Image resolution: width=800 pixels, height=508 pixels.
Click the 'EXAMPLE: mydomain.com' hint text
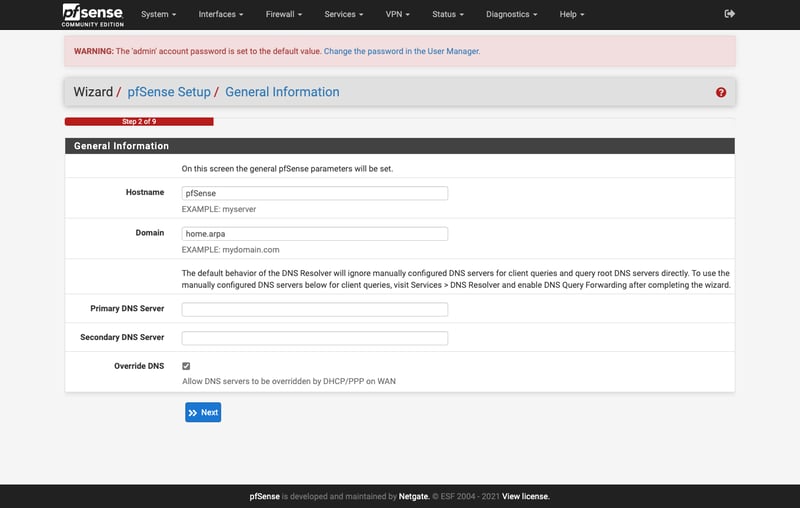tap(231, 250)
